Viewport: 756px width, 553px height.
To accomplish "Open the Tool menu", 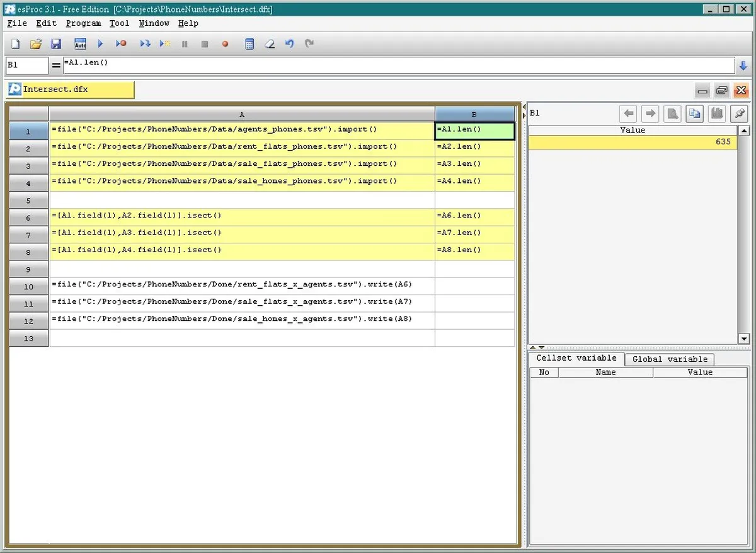I will point(119,23).
